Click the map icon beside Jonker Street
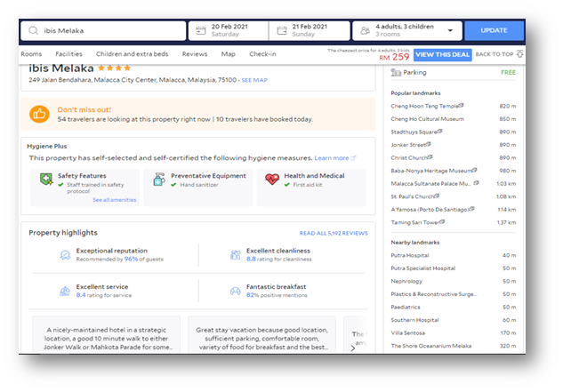563x392 pixels. tap(429, 144)
